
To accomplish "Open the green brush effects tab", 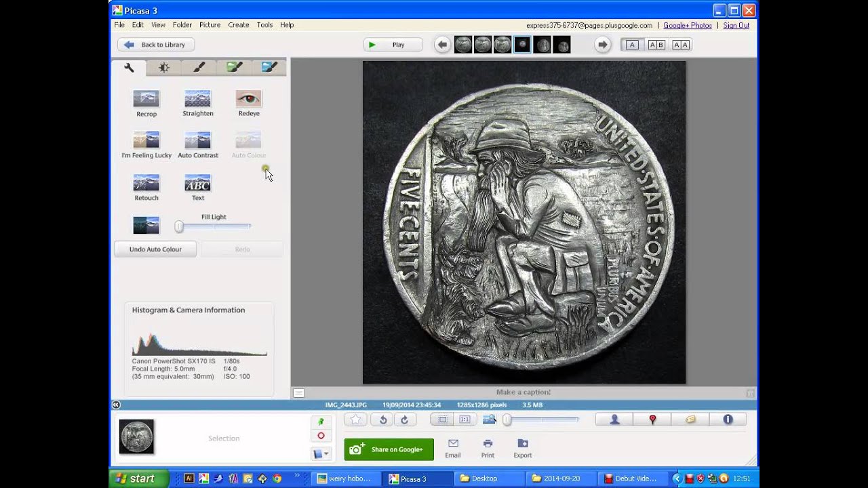I will (234, 68).
